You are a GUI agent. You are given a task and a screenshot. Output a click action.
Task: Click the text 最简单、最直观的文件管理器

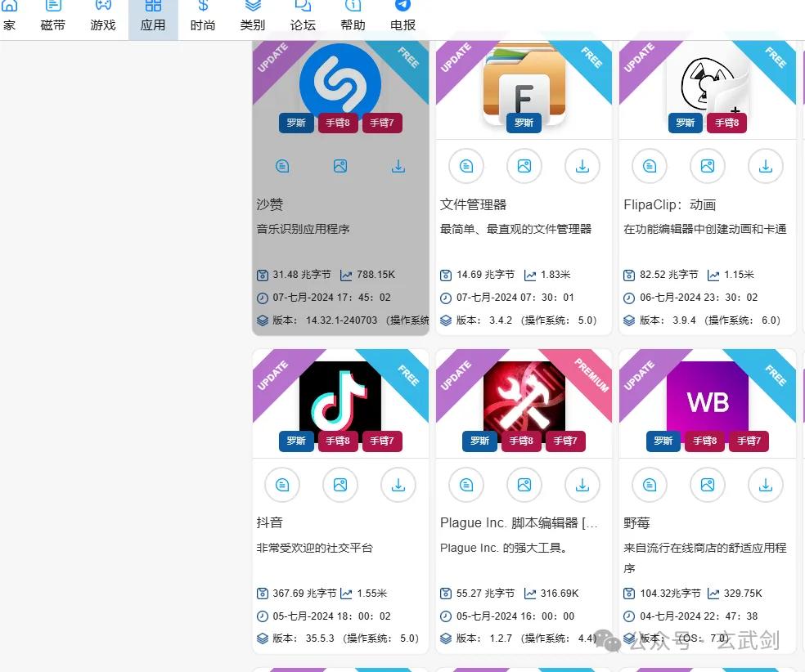tap(515, 229)
